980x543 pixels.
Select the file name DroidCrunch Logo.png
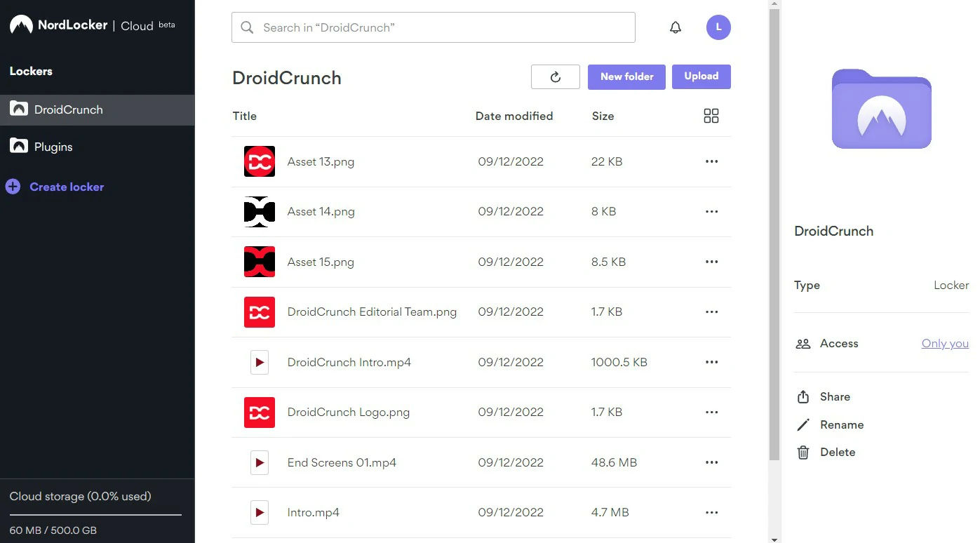[349, 412]
